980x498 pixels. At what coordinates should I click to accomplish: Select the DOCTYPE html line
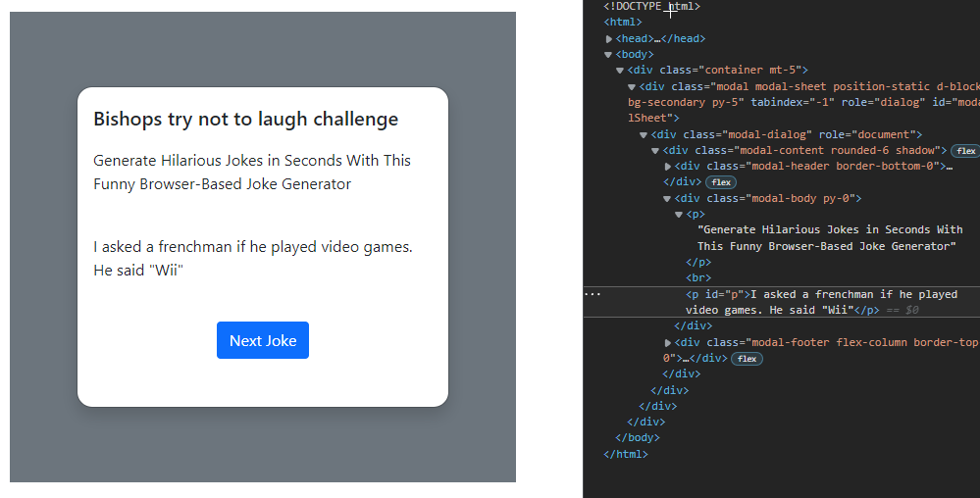coord(652,6)
